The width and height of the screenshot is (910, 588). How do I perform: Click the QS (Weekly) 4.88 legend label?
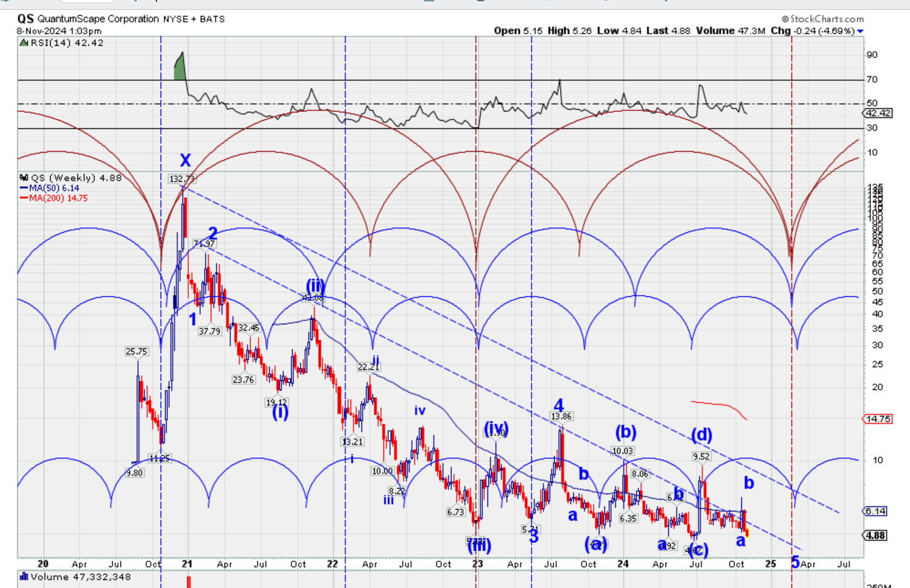pyautogui.click(x=76, y=178)
